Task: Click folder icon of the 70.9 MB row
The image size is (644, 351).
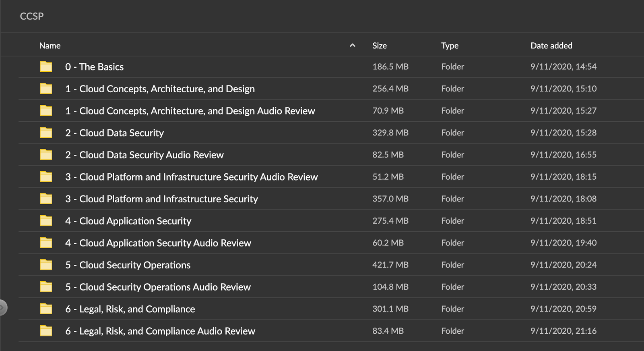Action: pyautogui.click(x=46, y=110)
